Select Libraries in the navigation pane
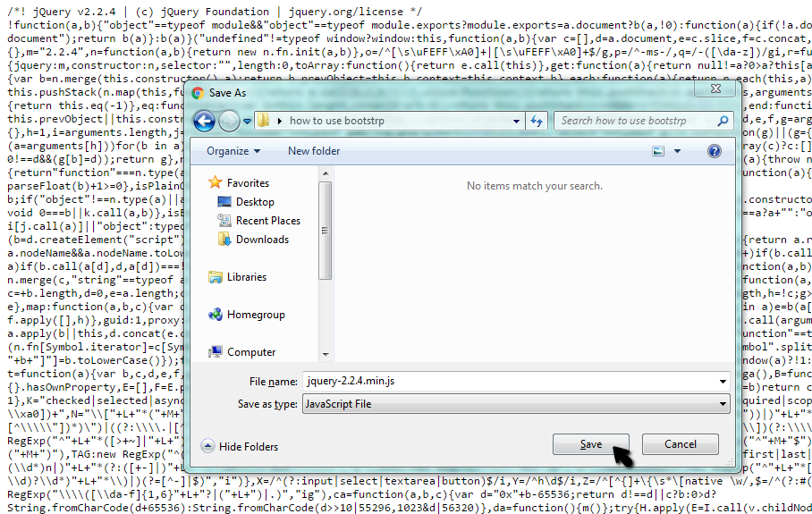The image size is (812, 514). [247, 277]
